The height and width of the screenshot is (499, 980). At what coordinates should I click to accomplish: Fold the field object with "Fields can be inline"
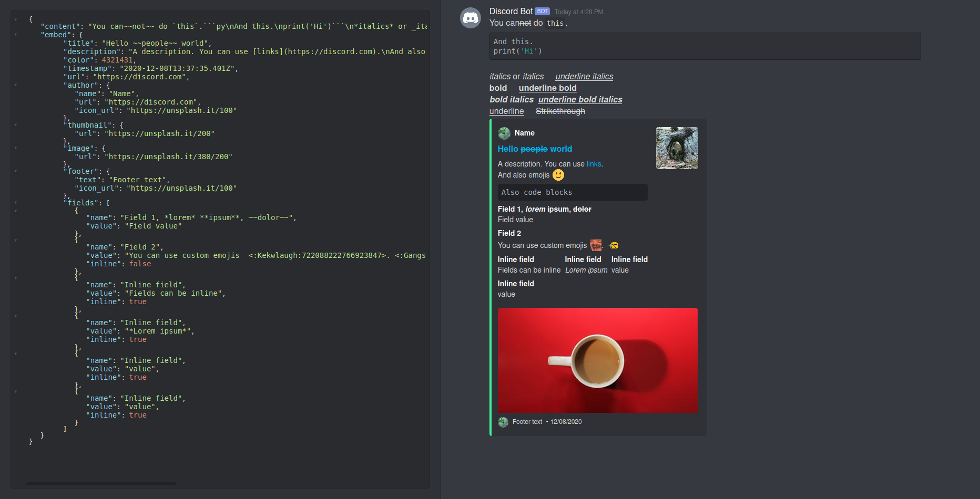[x=16, y=278]
